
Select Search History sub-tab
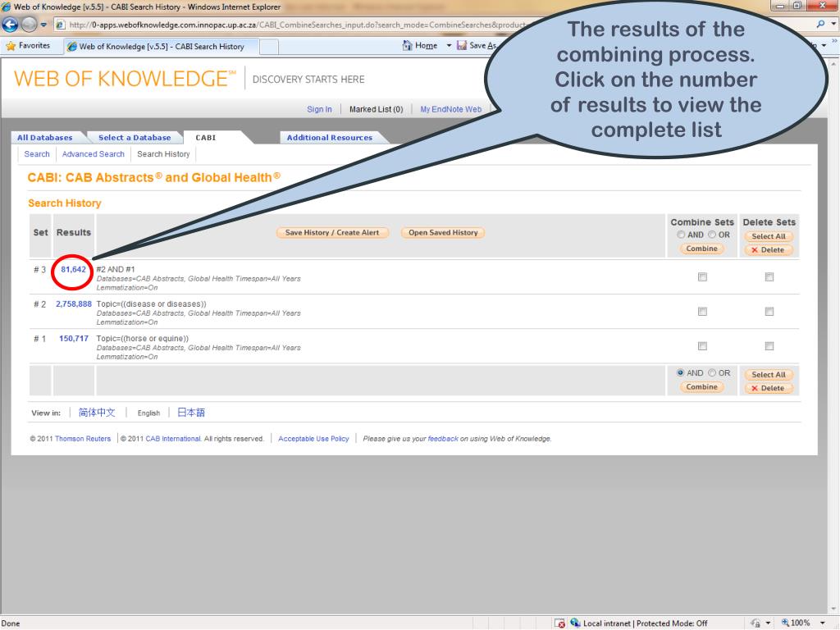tap(163, 154)
